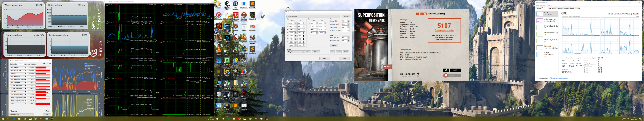
Task: Open the Brawlhalla desktop shortcut
Action: click(236, 50)
